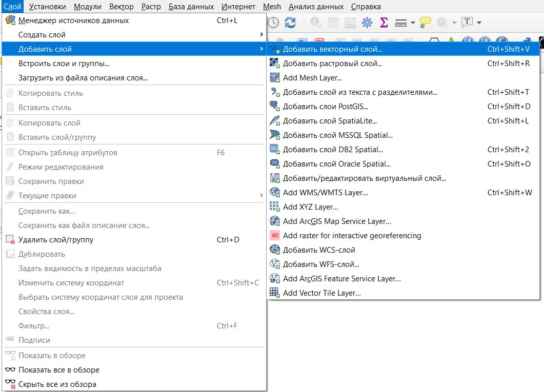Choose Загрузить из файла описания слоя

pyautogui.click(x=134, y=78)
